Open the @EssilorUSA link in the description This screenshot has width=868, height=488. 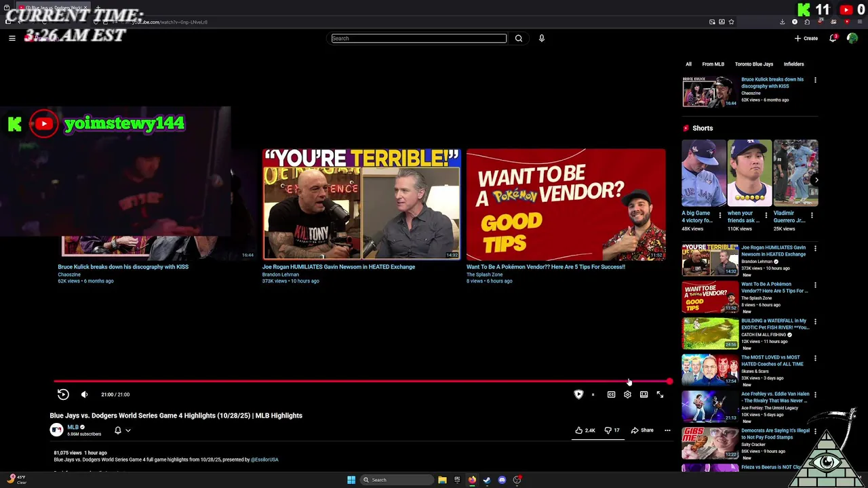[264, 460]
